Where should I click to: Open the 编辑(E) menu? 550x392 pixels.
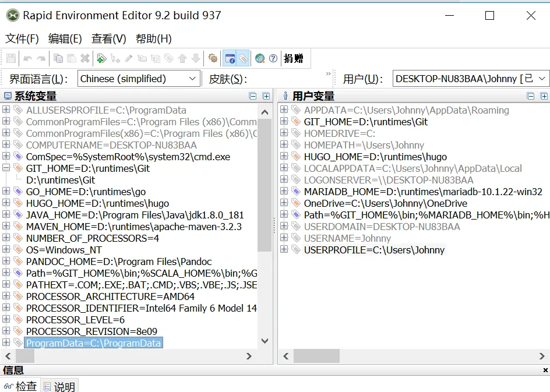[x=65, y=38]
